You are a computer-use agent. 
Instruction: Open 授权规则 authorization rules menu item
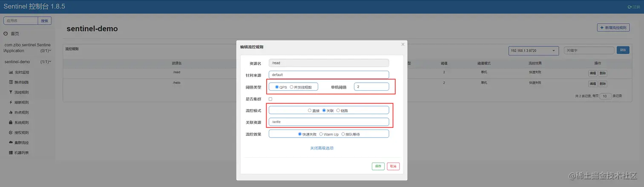pos(19,132)
